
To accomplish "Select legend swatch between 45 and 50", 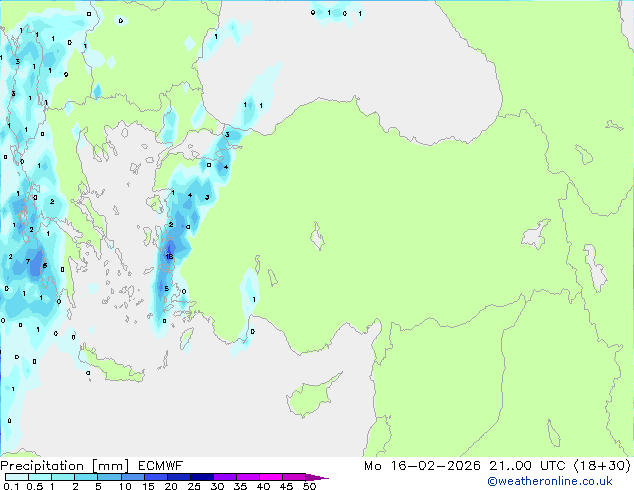I will click(x=294, y=477).
